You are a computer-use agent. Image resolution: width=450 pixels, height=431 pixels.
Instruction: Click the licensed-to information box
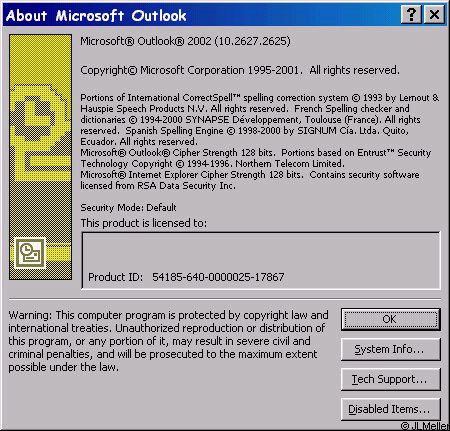pos(261,260)
